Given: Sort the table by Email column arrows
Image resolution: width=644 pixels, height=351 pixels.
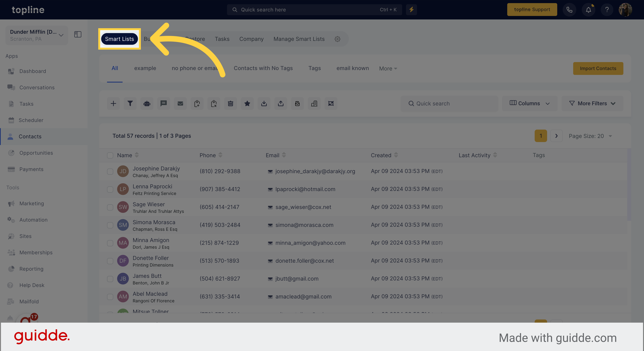Looking at the screenshot, I should click(284, 155).
